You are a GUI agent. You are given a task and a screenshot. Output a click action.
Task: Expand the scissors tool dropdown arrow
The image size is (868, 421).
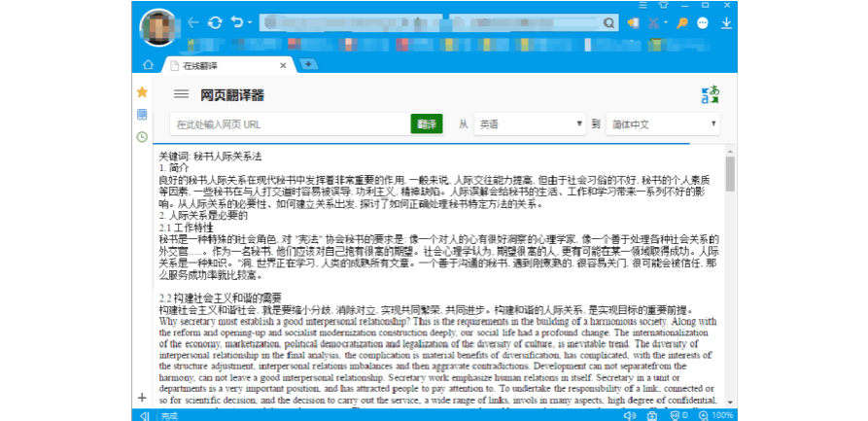click(666, 23)
